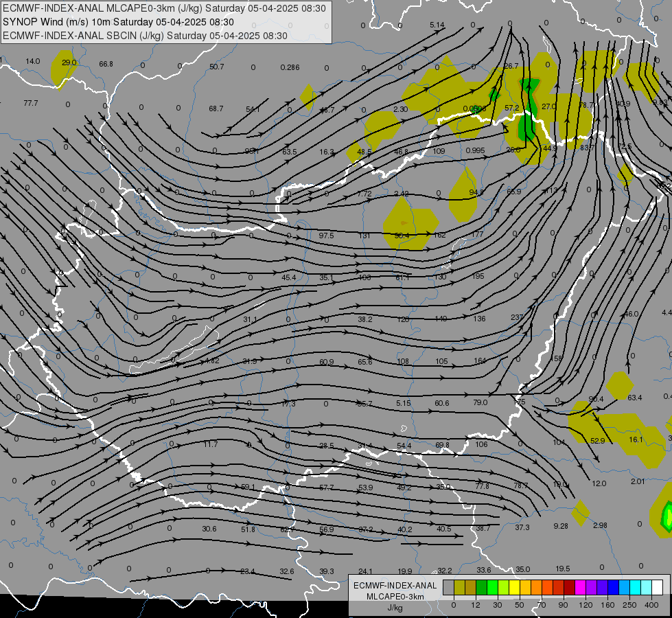This screenshot has height=618, width=672.
Task: Click legend tick label 30
Action: coord(497,605)
